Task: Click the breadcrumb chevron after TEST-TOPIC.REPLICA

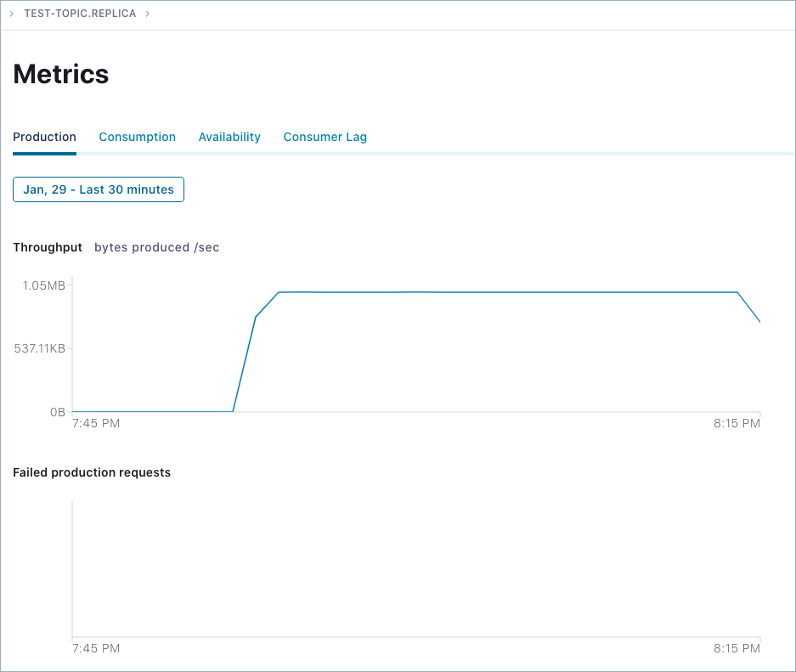Action: tap(147, 14)
